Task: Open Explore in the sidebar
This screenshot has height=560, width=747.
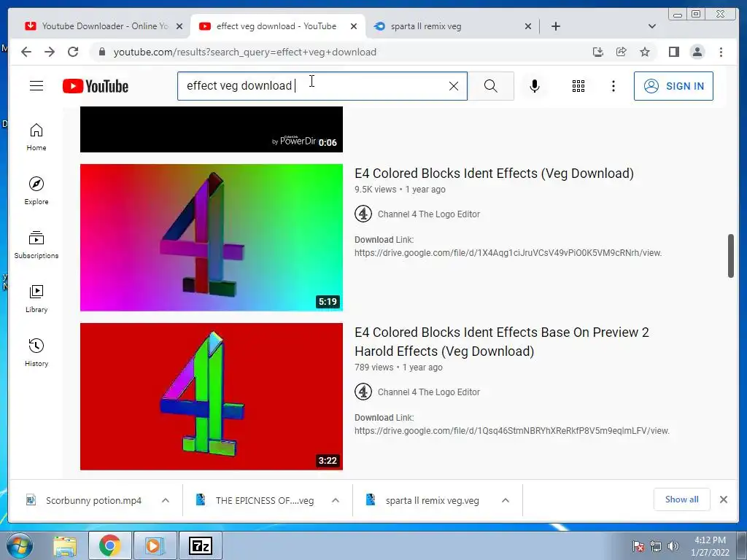Action: [36, 190]
